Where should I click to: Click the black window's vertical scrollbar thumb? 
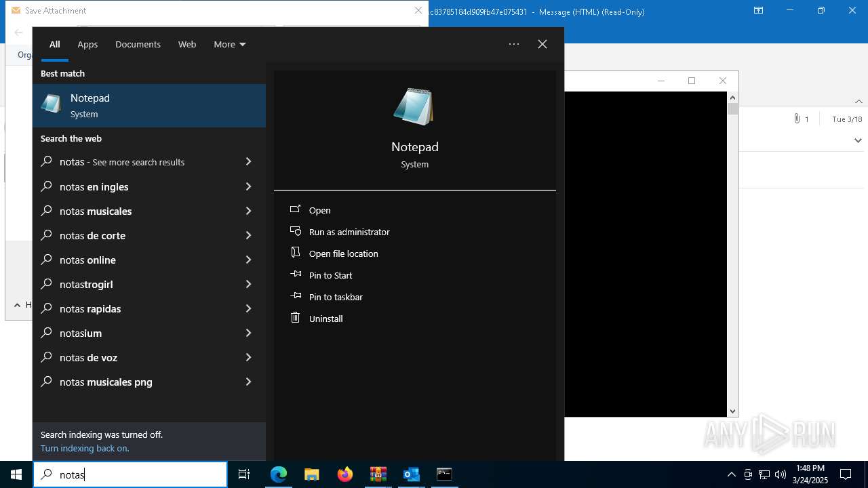732,108
